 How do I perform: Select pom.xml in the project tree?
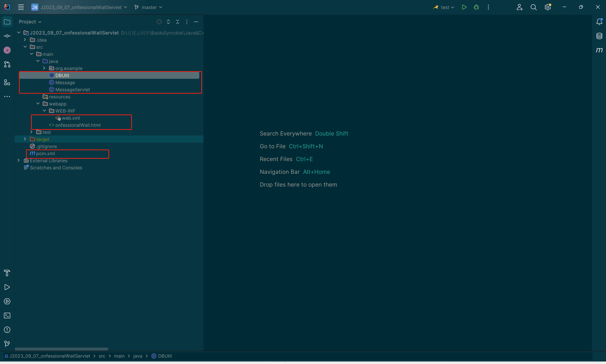(x=45, y=153)
